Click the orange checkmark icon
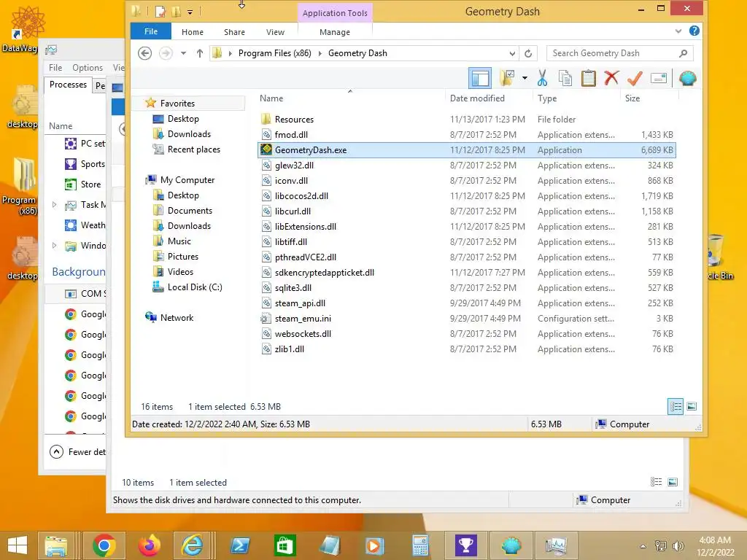 point(635,78)
